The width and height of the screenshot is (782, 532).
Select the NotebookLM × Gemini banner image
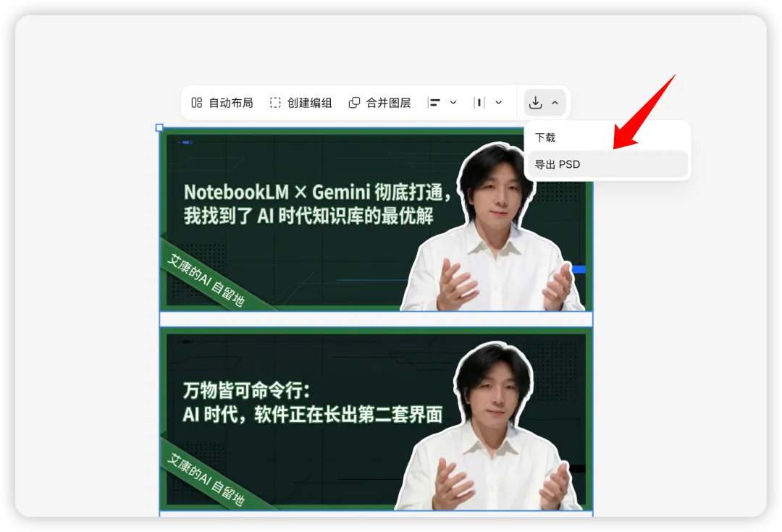(376, 220)
